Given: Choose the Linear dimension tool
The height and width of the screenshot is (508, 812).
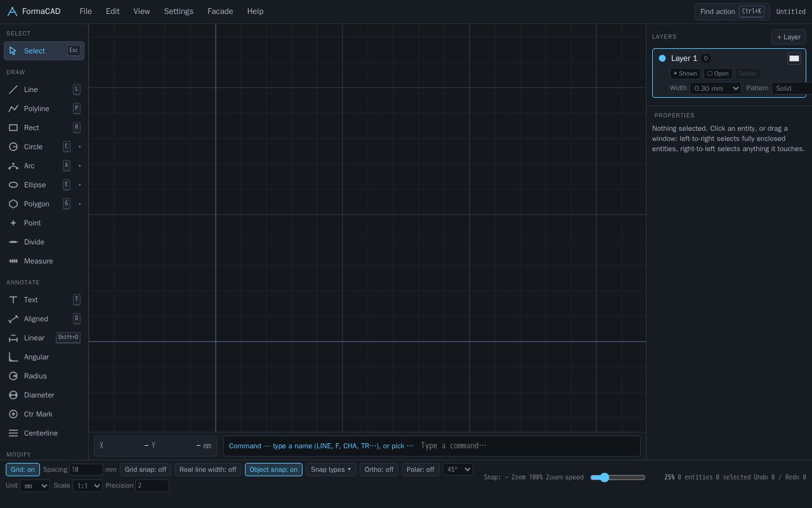Looking at the screenshot, I should coord(44,338).
